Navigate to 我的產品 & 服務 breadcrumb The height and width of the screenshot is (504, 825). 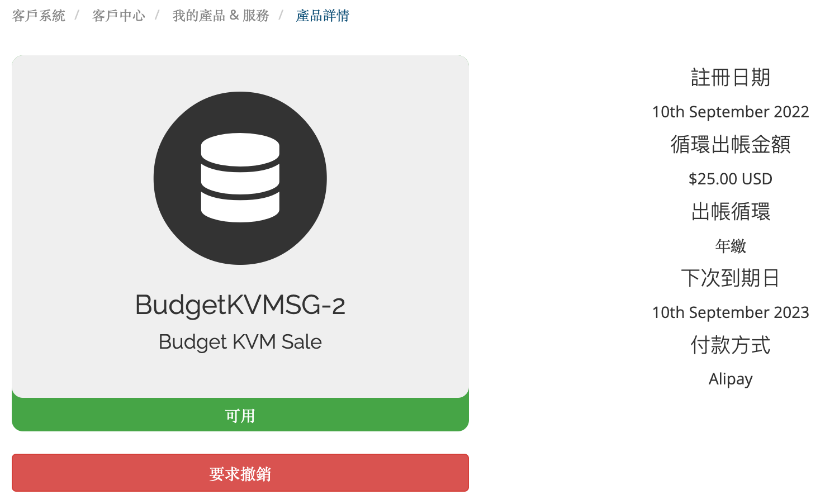click(x=221, y=16)
